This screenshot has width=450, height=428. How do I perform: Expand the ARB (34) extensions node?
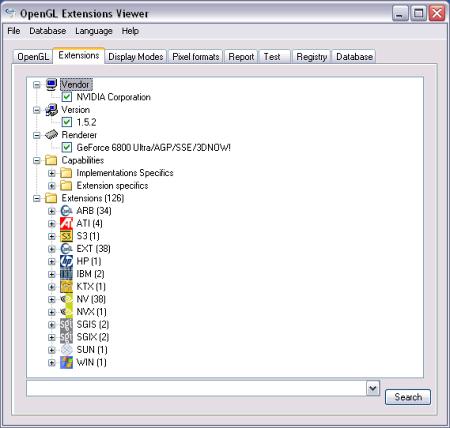51,211
